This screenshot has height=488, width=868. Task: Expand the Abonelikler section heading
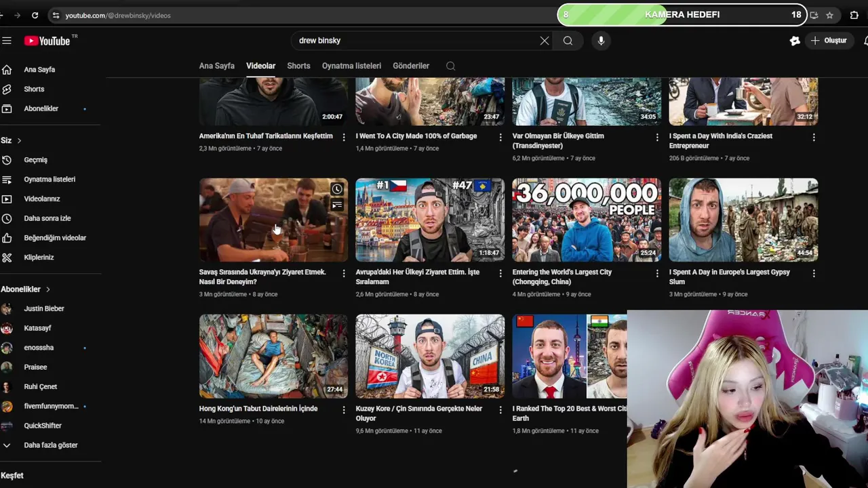(26, 289)
